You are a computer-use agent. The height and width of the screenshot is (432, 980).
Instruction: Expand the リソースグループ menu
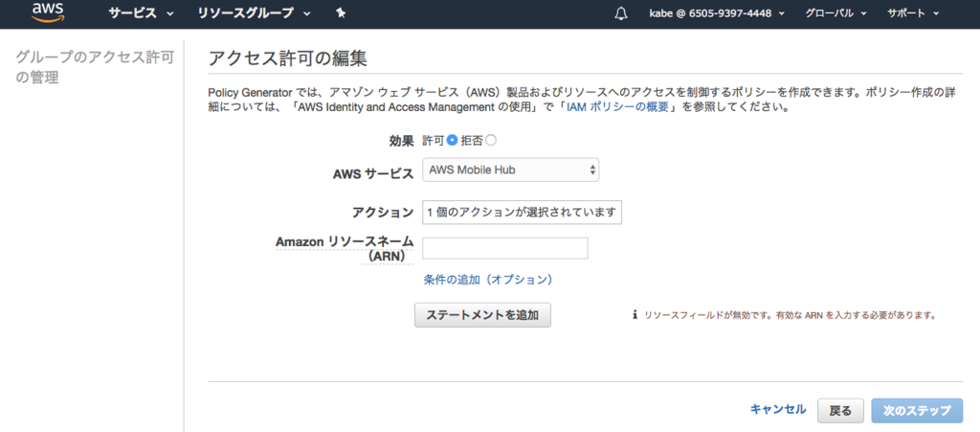click(x=254, y=13)
